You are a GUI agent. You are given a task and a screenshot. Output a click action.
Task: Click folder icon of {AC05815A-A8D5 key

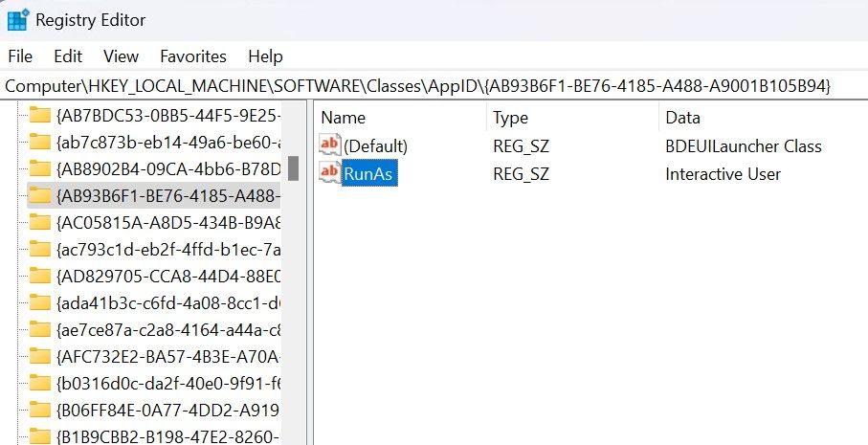point(39,223)
